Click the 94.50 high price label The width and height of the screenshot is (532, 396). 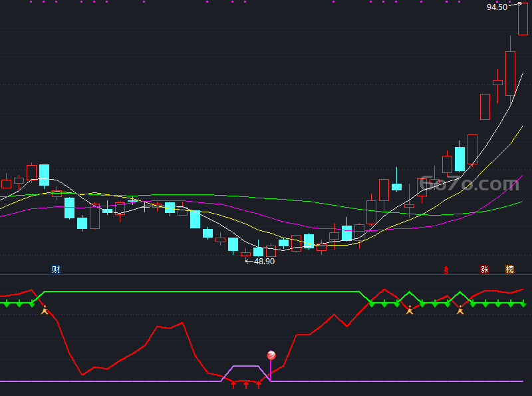coord(497,7)
